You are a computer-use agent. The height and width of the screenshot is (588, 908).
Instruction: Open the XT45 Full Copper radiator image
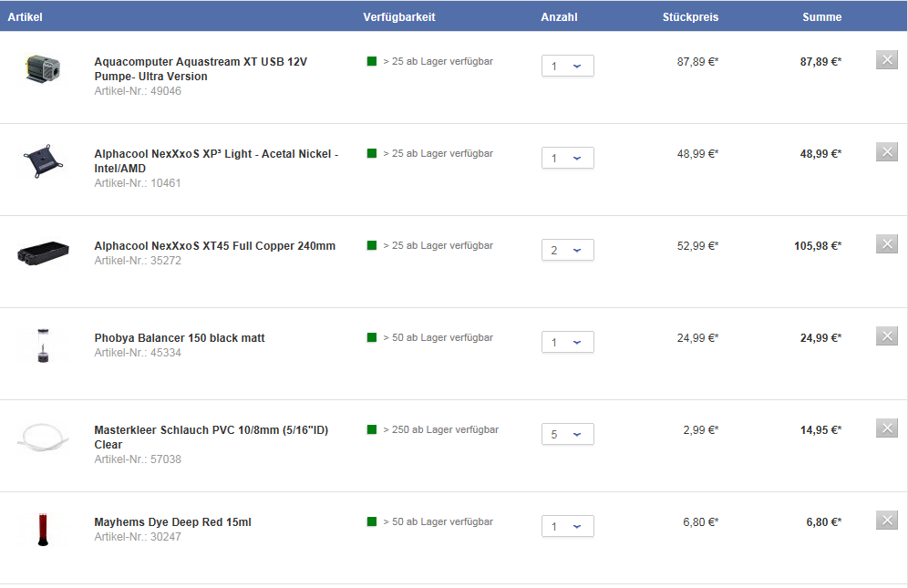[x=43, y=253]
